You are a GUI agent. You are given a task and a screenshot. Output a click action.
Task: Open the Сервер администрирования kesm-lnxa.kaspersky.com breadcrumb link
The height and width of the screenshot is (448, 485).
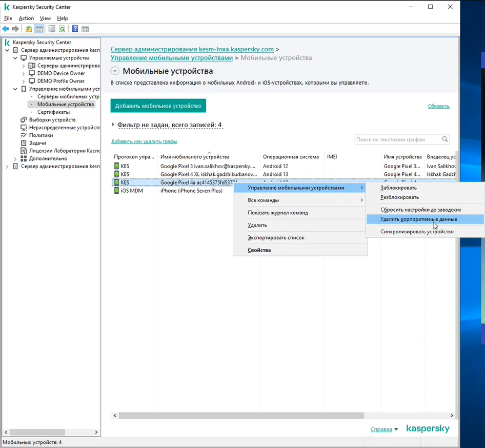(192, 49)
